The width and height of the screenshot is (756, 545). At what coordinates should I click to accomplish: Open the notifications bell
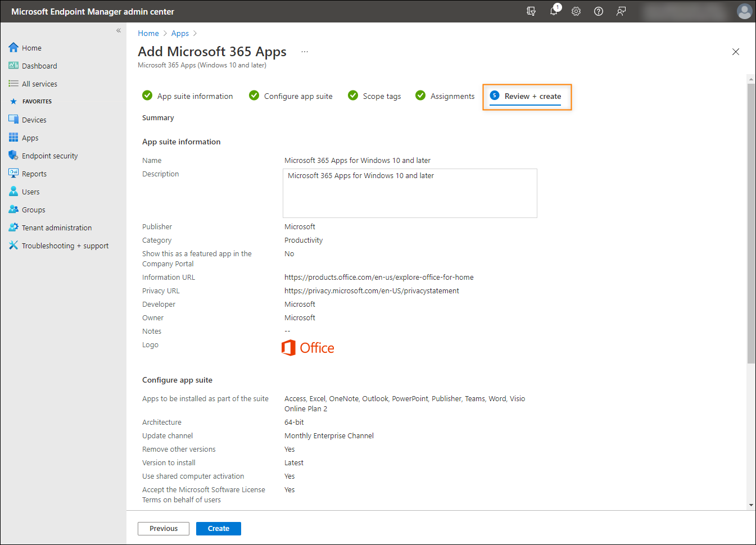[554, 11]
